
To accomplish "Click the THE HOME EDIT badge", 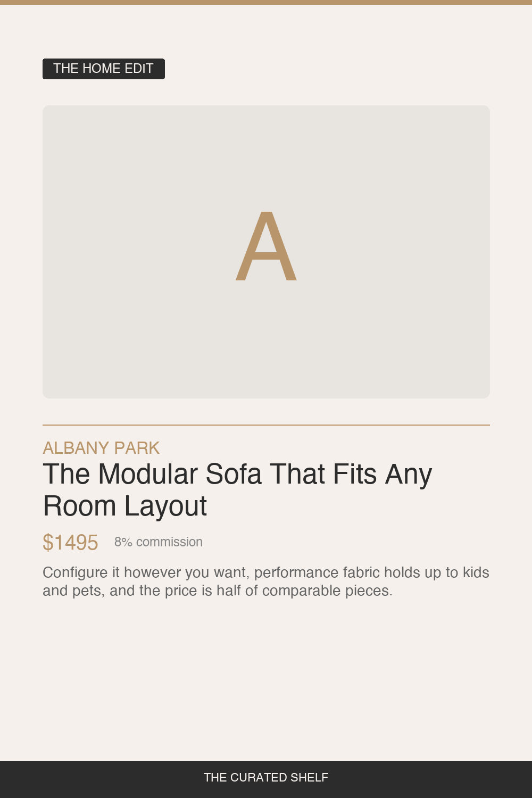I will pyautogui.click(x=104, y=69).
